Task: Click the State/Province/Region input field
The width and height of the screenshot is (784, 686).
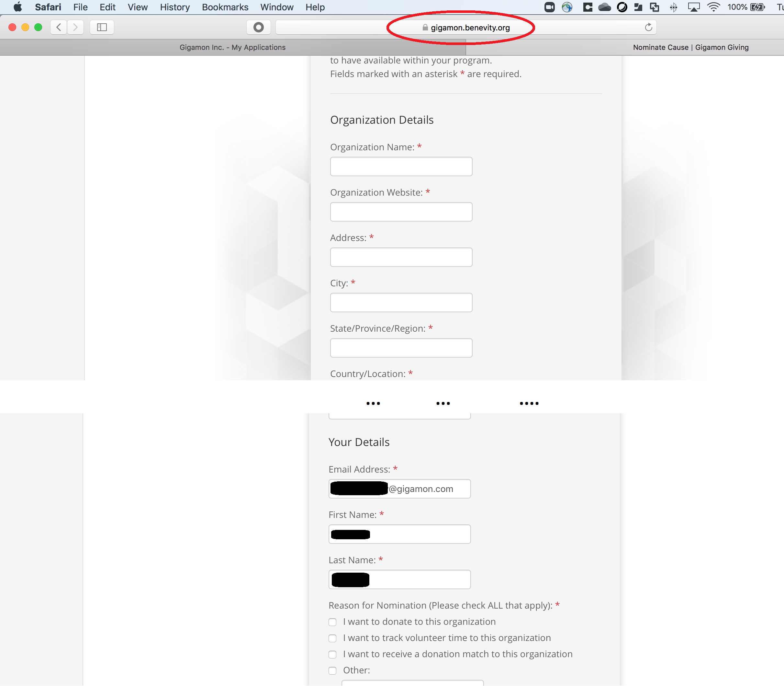Action: pyautogui.click(x=401, y=348)
